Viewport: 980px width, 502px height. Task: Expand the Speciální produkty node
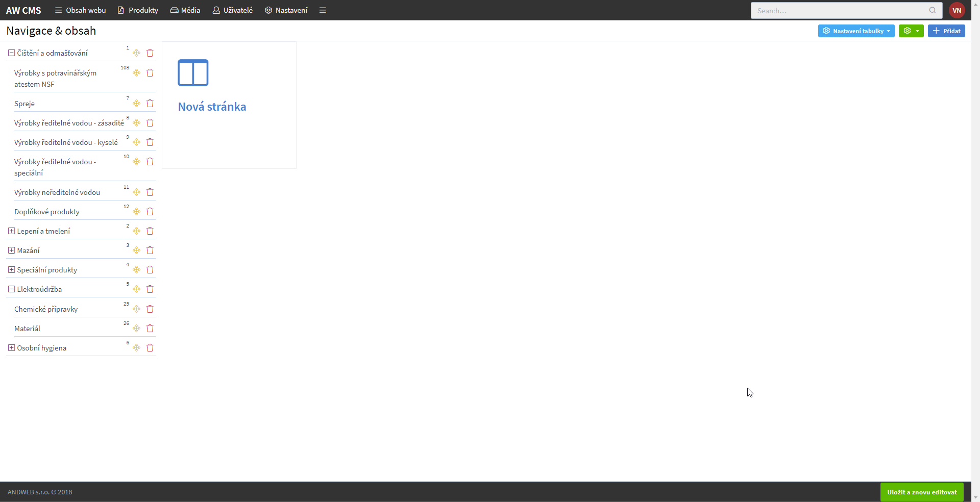point(11,269)
